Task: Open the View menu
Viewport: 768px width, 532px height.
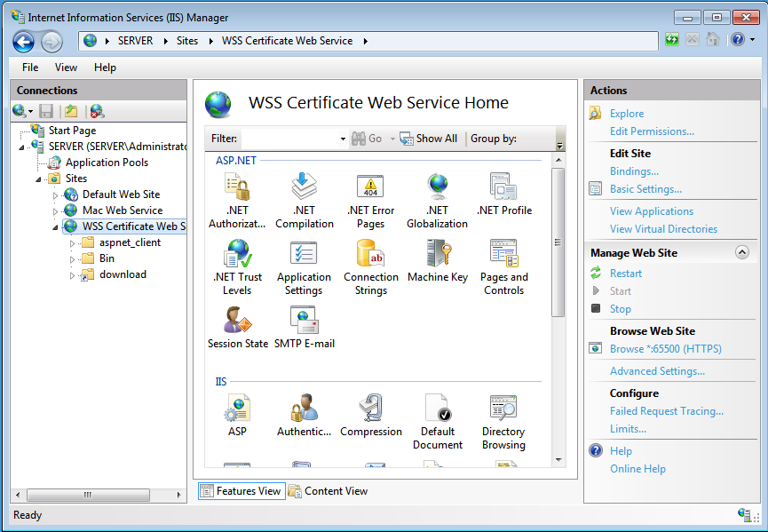Action: click(x=66, y=67)
